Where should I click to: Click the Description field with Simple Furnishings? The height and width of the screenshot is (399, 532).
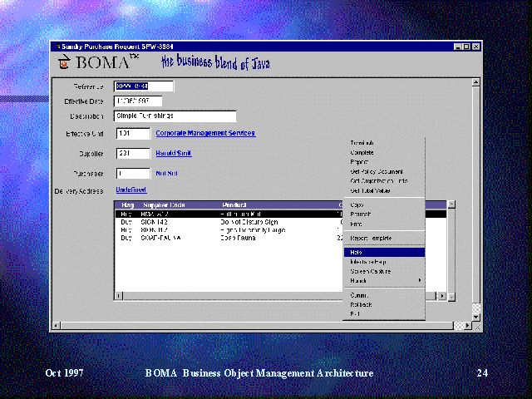[x=175, y=116]
